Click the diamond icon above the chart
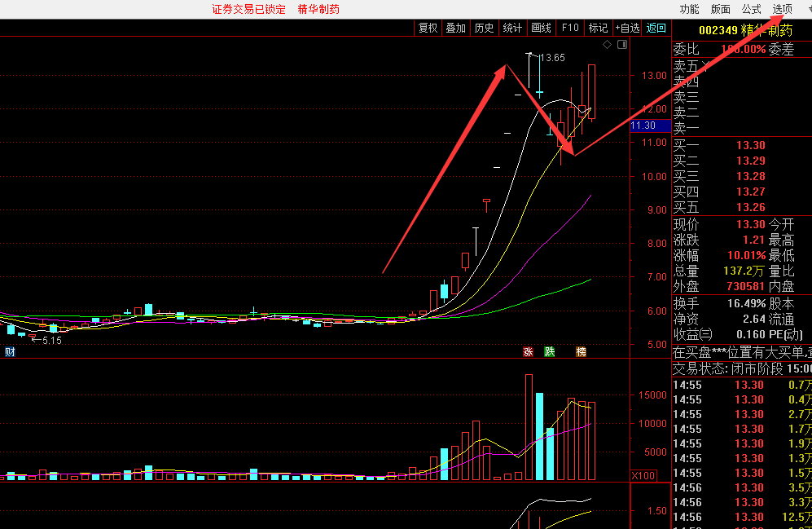This screenshot has height=529, width=812. (x=607, y=44)
